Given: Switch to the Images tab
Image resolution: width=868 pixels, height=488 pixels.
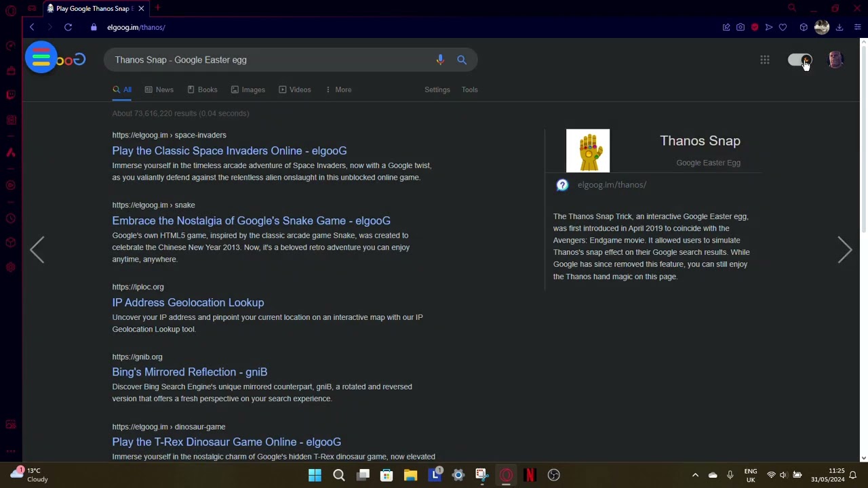Looking at the screenshot, I should 248,89.
